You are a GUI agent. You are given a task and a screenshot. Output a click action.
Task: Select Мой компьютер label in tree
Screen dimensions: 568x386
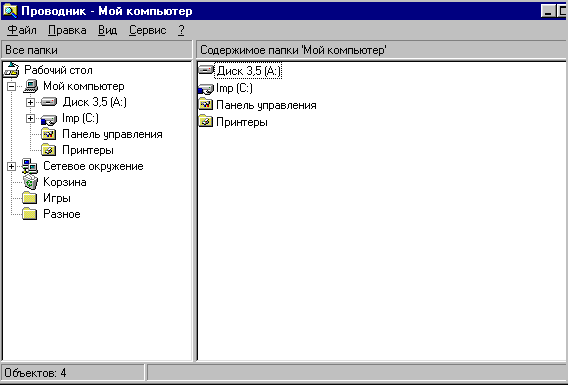point(84,86)
